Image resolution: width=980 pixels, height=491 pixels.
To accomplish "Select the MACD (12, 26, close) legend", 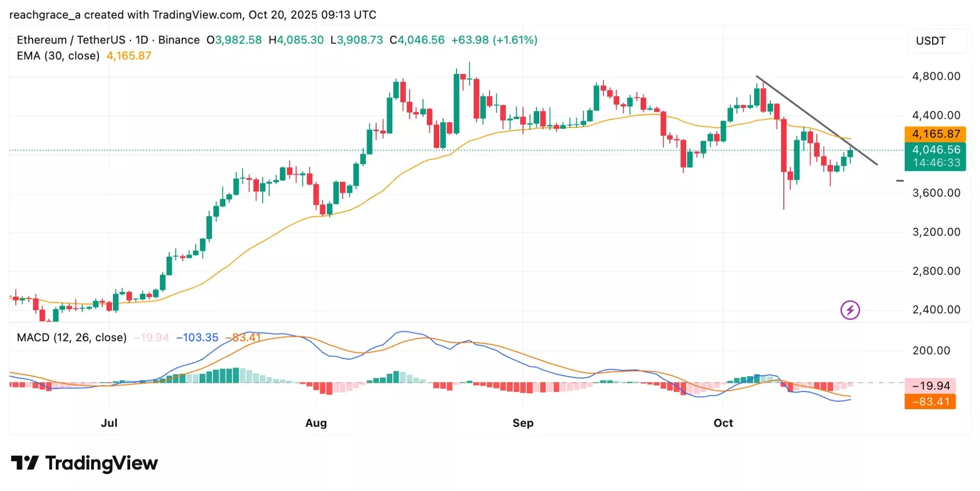I will (72, 338).
